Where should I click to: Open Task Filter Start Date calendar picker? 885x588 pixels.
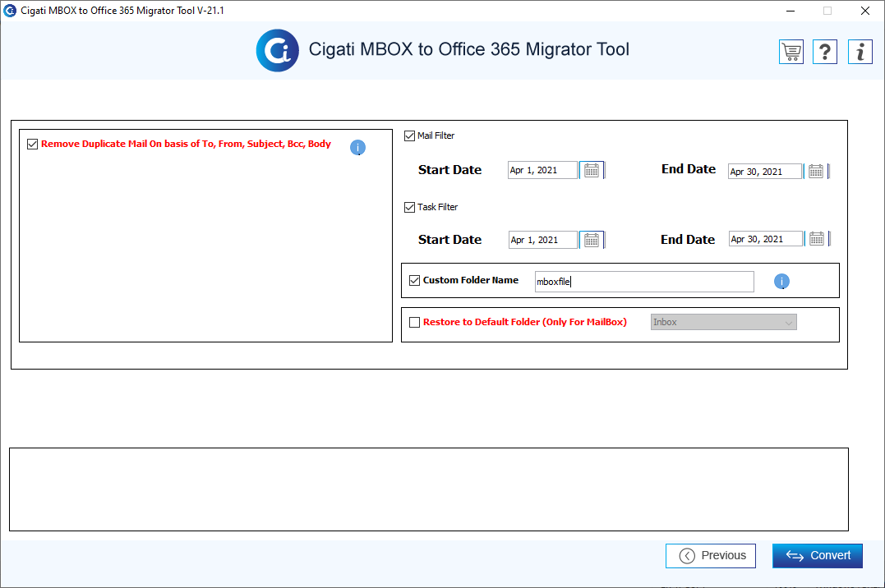click(592, 240)
